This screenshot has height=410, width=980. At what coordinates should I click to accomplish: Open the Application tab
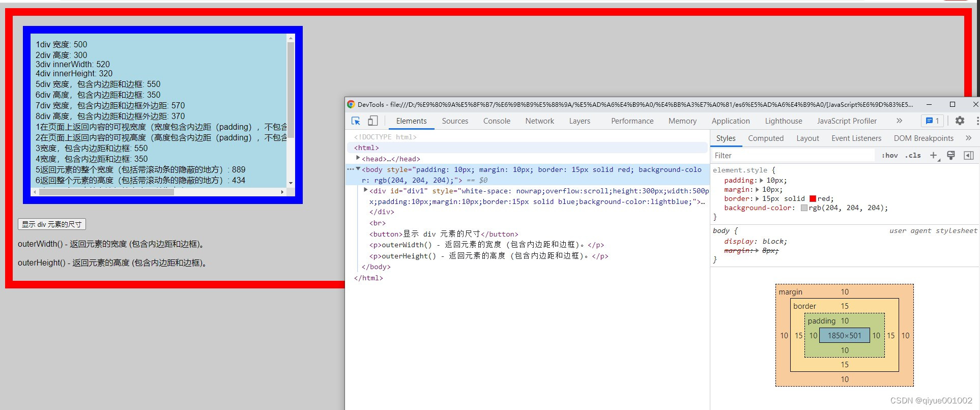(x=731, y=121)
